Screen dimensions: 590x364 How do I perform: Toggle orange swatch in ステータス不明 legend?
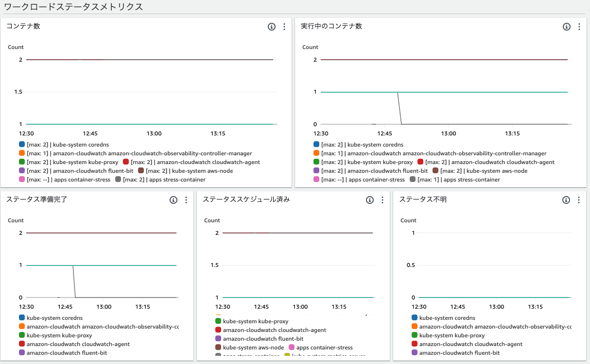(415, 327)
